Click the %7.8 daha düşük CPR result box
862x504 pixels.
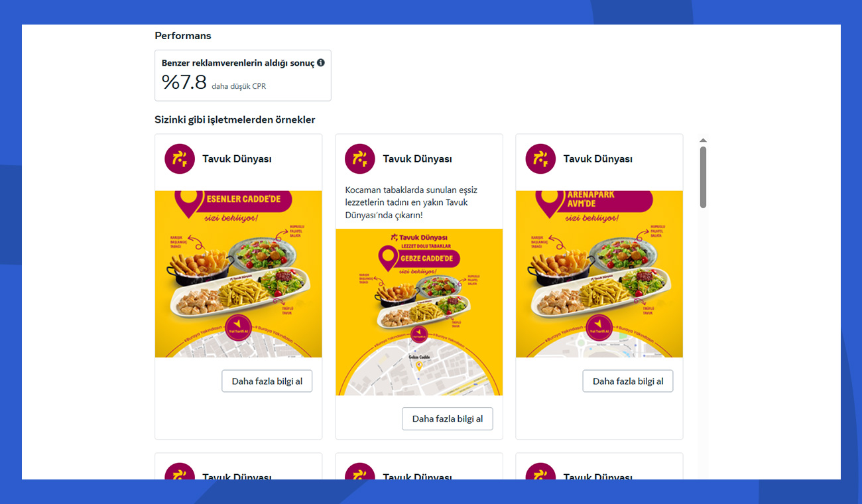[243, 76]
